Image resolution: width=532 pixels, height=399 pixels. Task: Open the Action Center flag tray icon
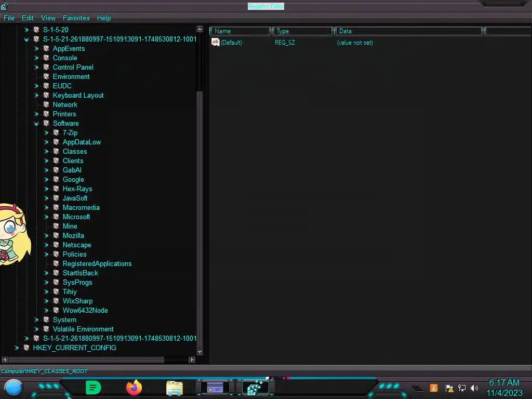click(449, 388)
